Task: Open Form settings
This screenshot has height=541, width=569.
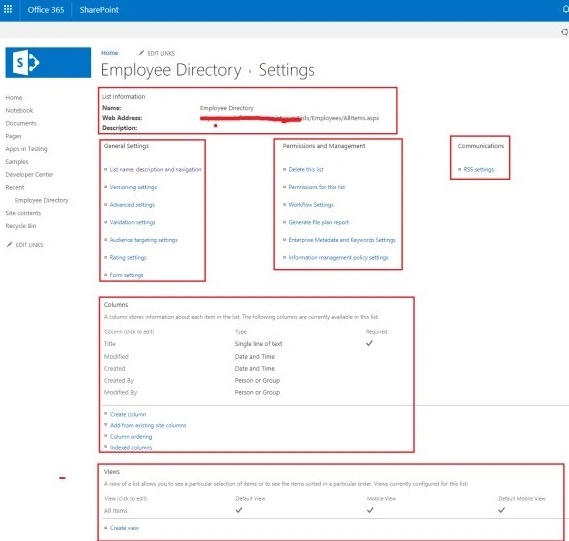Action: coord(126,275)
